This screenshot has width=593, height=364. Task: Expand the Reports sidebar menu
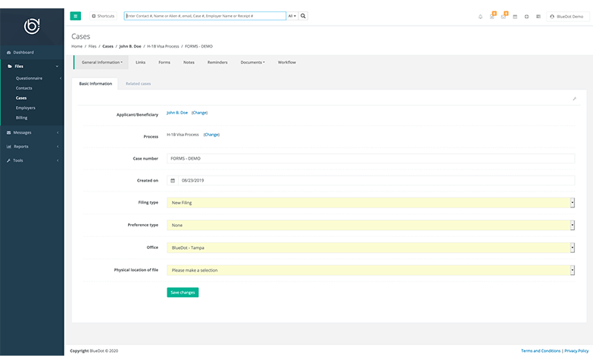pos(32,147)
